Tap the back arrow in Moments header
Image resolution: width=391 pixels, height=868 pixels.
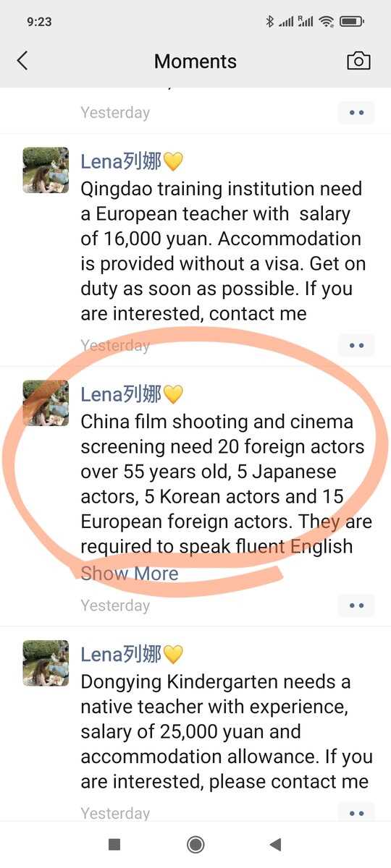tap(22, 61)
